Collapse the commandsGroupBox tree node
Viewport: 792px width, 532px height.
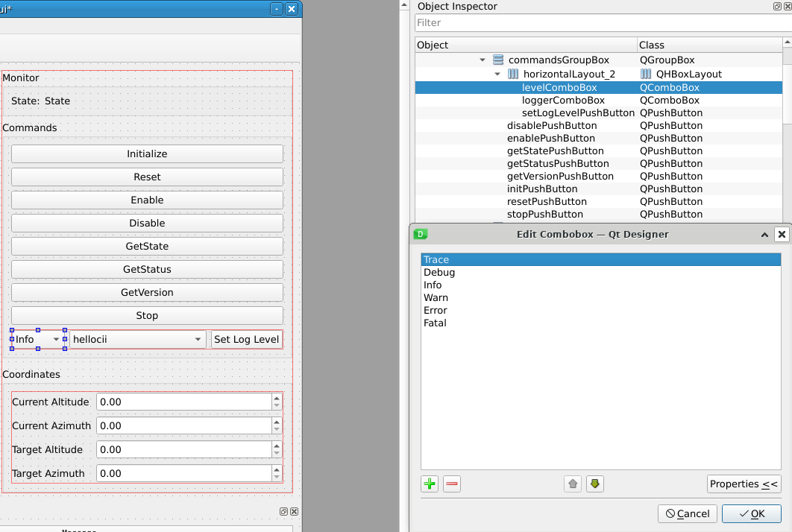point(483,60)
